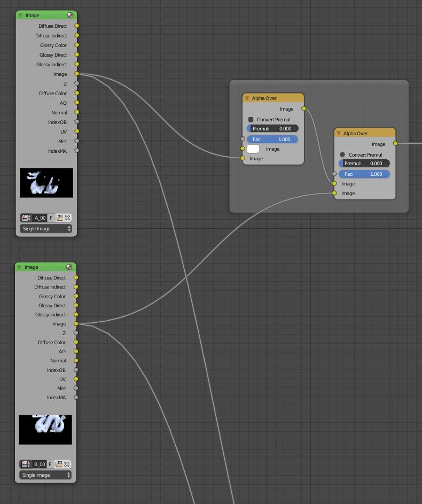Image resolution: width=422 pixels, height=504 pixels.
Task: Collapse the right Alpha Over node with its triangle
Action: point(338,134)
